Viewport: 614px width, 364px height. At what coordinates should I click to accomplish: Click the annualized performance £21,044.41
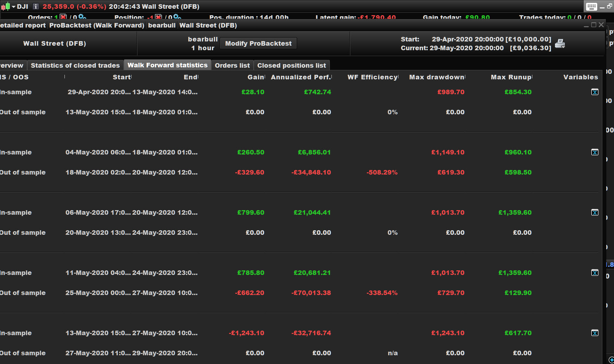coord(312,212)
